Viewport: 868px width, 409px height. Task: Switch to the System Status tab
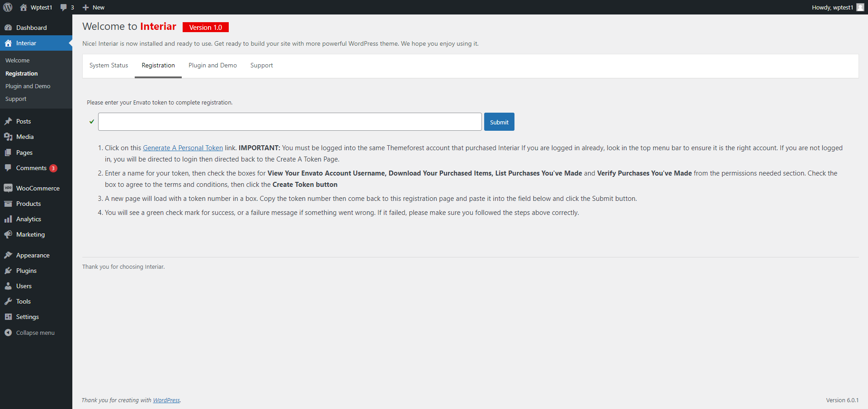108,65
